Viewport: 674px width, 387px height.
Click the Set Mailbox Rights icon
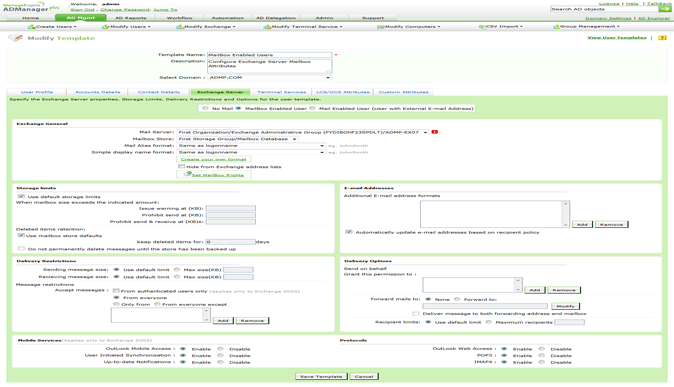tap(187, 174)
